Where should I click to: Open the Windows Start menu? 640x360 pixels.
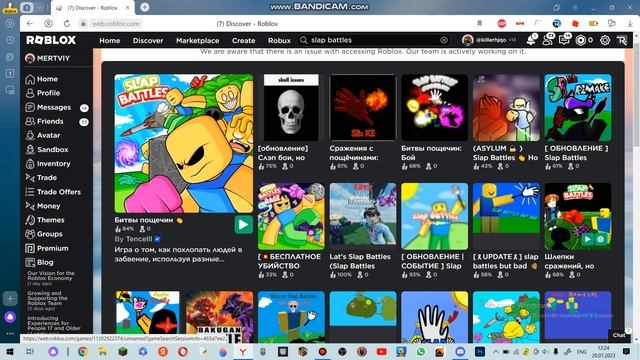10,351
